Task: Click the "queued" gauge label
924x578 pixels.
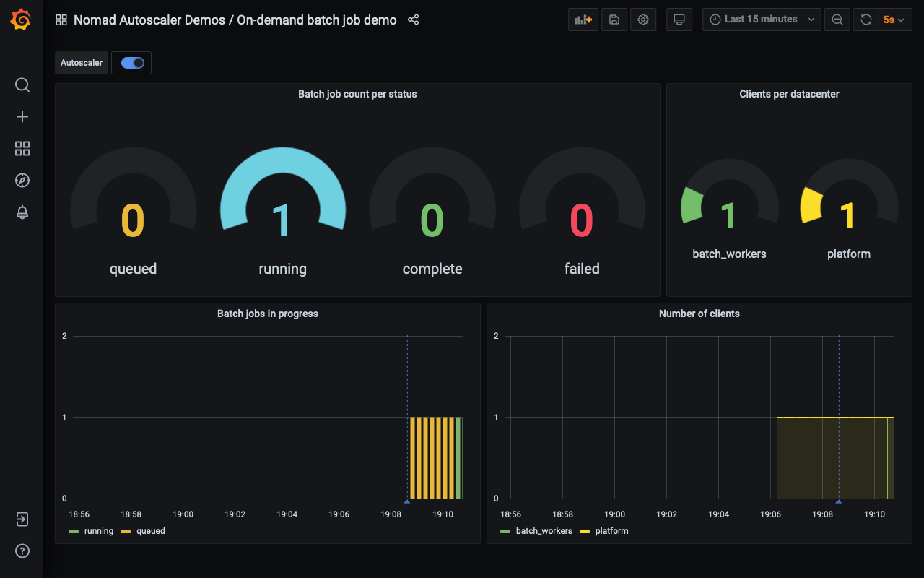Action: 133,269
